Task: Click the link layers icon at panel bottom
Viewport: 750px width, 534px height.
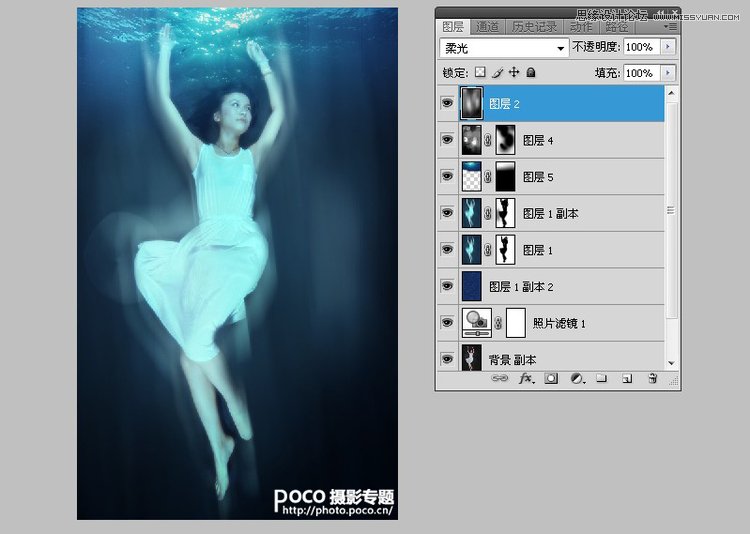Action: [x=499, y=378]
